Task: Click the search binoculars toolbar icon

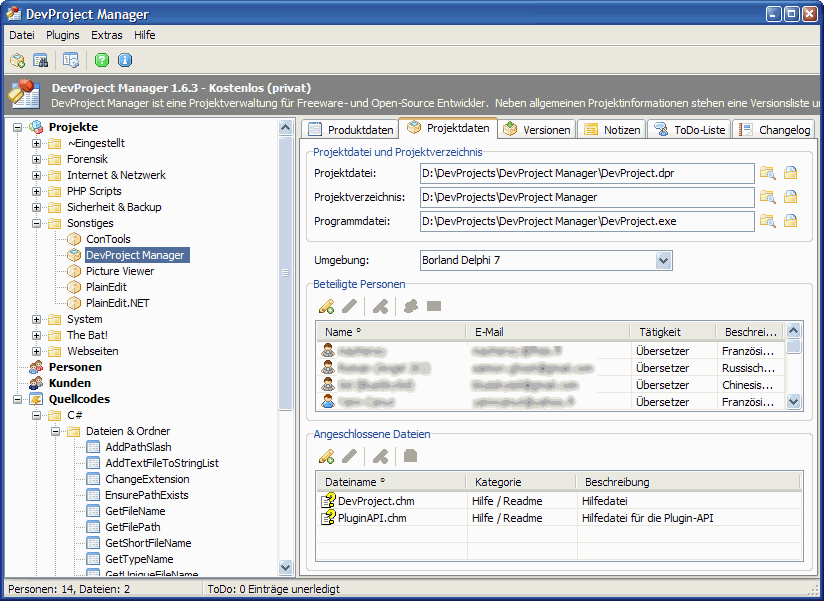Action: click(41, 60)
